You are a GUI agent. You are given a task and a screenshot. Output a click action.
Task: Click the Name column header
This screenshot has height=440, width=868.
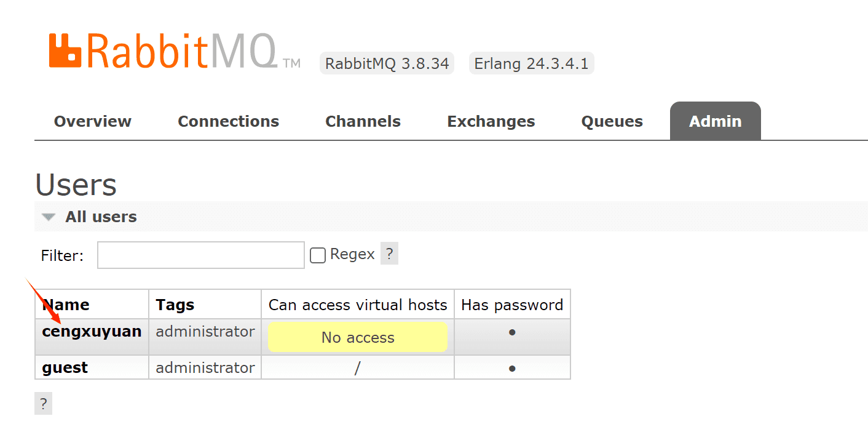pos(66,305)
